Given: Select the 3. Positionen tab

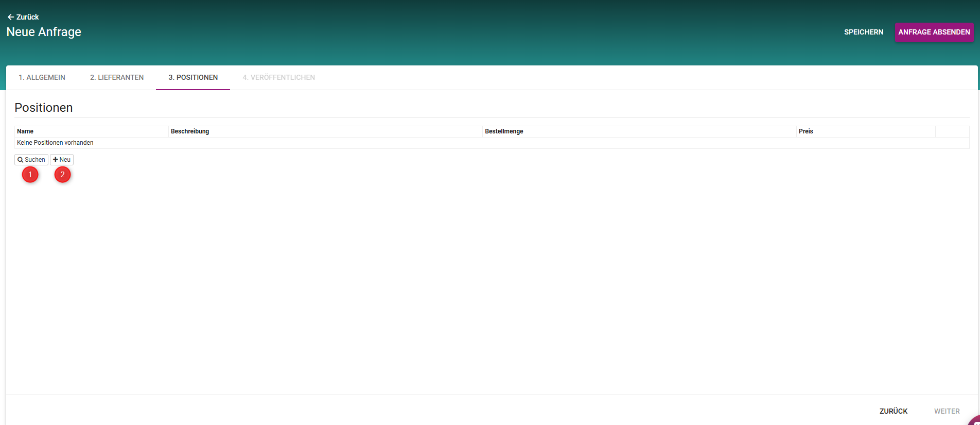Looking at the screenshot, I should tap(193, 77).
